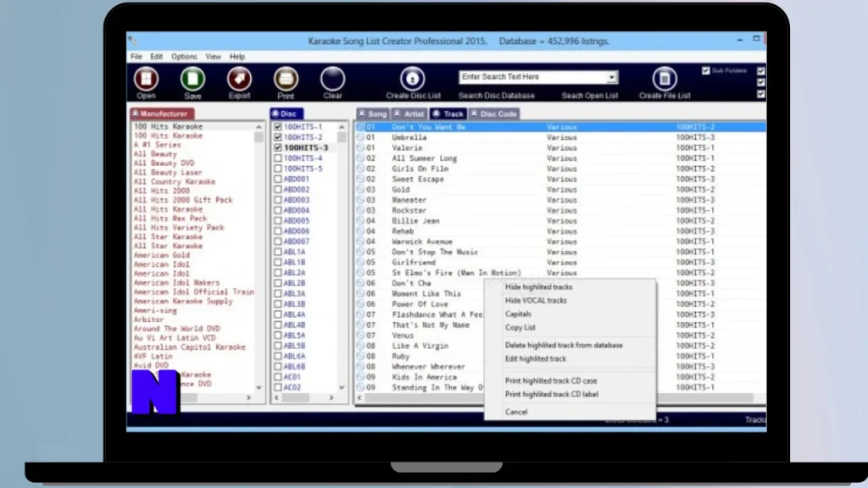Screen dimensions: 868x488
Task: Click into the Enter Search Text field
Action: (x=532, y=77)
